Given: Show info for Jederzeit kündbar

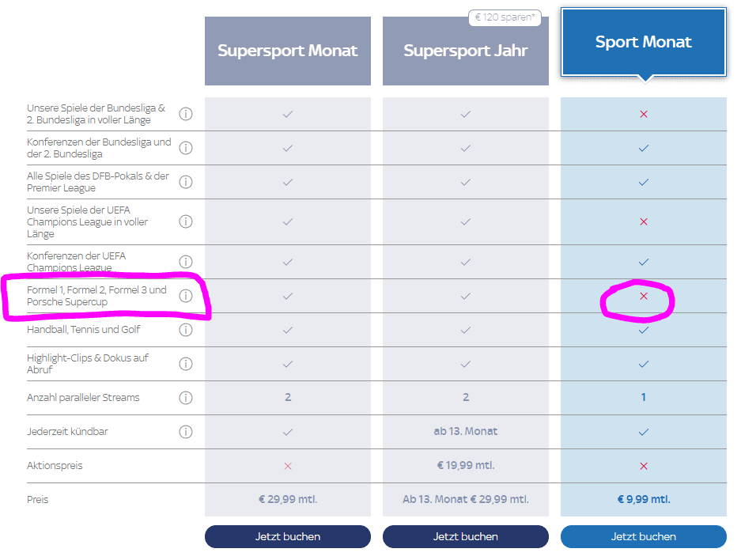Looking at the screenshot, I should (x=186, y=432).
